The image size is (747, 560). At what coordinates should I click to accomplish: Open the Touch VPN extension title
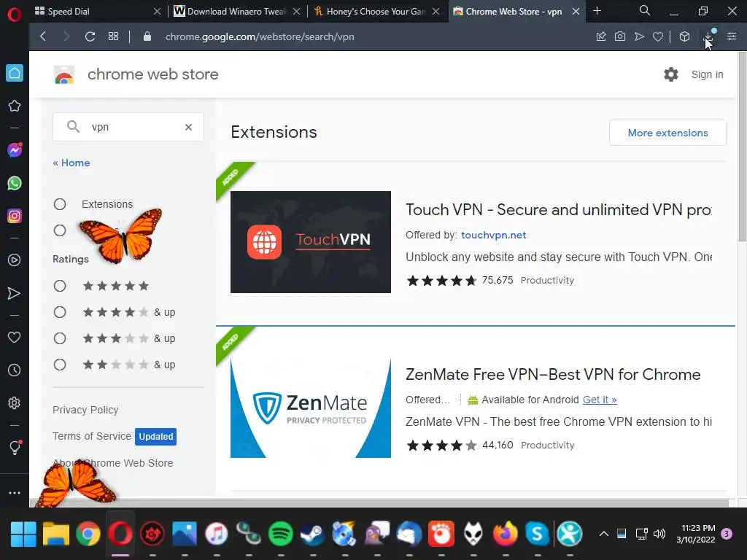click(x=558, y=209)
